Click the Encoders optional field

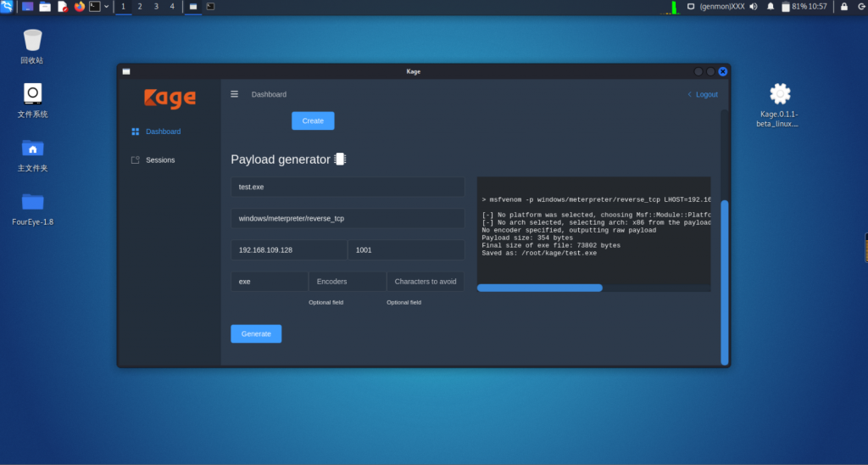pyautogui.click(x=348, y=282)
